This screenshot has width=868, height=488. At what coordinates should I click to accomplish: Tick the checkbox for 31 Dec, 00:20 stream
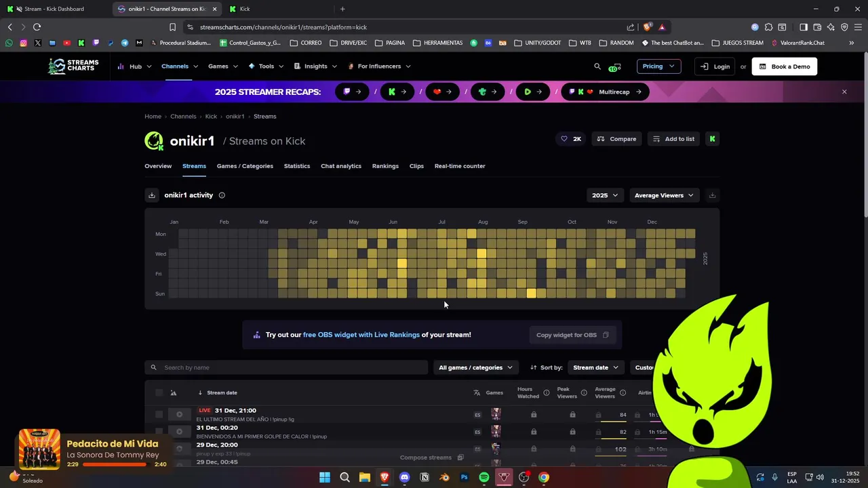pos(159,431)
